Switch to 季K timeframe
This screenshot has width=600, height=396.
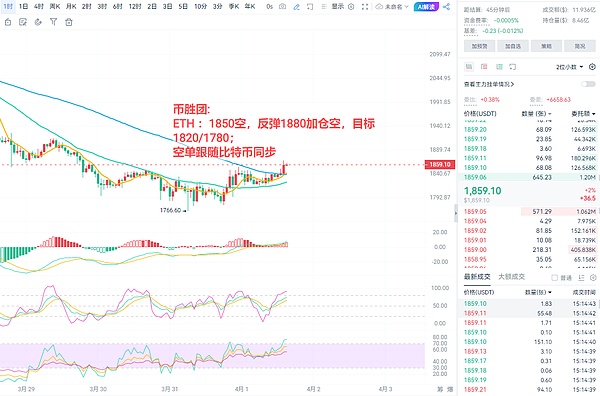pyautogui.click(x=234, y=7)
